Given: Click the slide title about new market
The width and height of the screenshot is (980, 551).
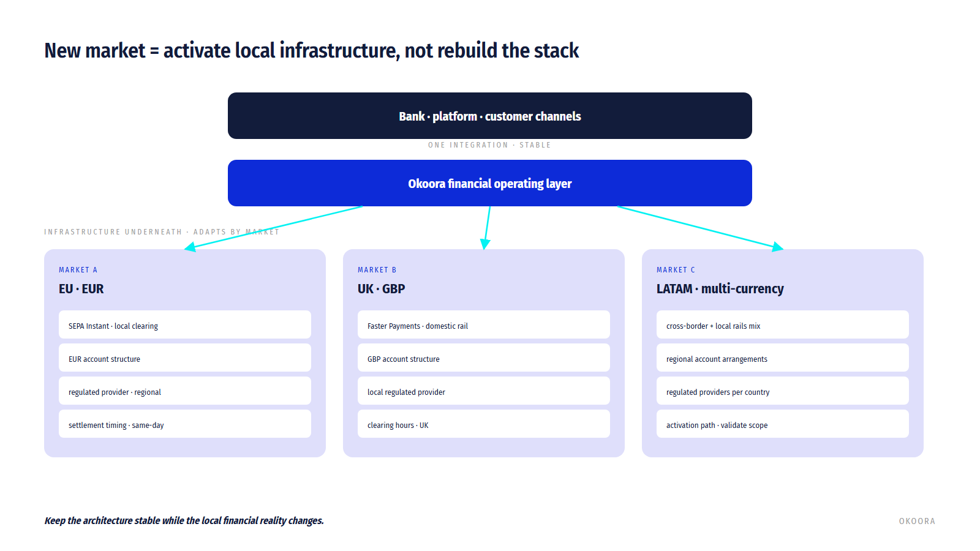Looking at the screenshot, I should tap(311, 50).
